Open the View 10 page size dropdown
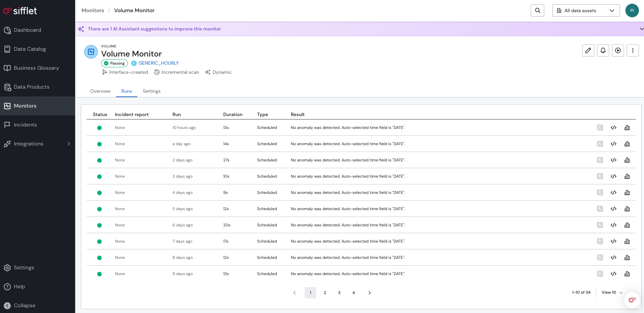The width and height of the screenshot is (644, 313). click(612, 292)
